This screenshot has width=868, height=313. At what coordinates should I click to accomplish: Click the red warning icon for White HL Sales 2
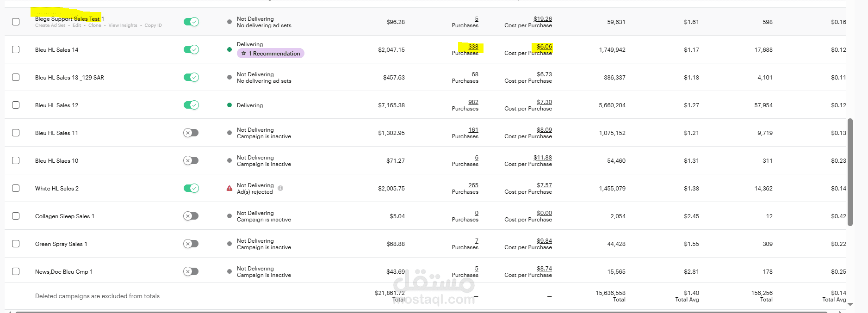click(229, 188)
